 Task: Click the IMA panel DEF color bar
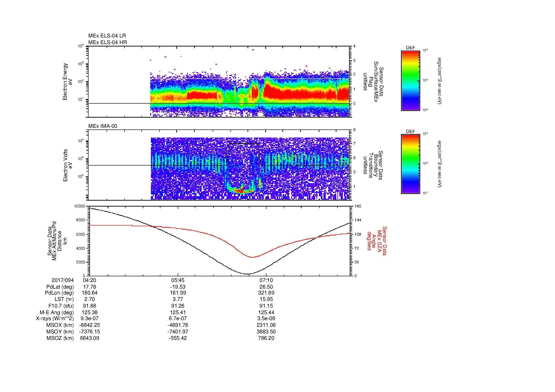point(410,164)
